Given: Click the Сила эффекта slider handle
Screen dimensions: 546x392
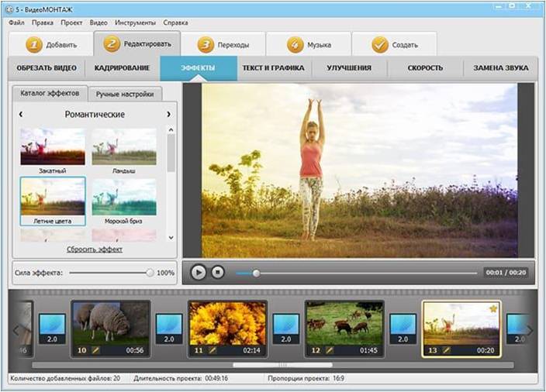Looking at the screenshot, I should pyautogui.click(x=150, y=273).
